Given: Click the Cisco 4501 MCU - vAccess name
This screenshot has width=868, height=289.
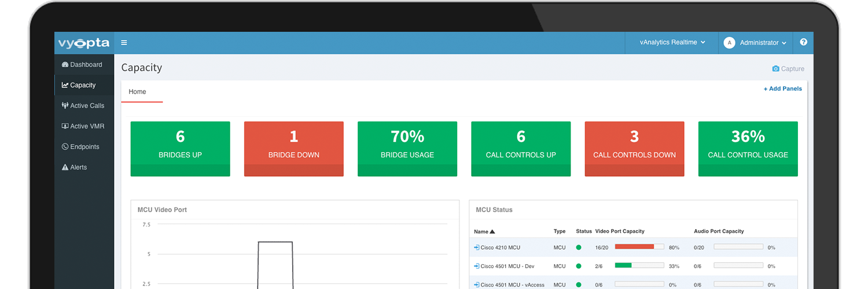Looking at the screenshot, I should [x=512, y=285].
